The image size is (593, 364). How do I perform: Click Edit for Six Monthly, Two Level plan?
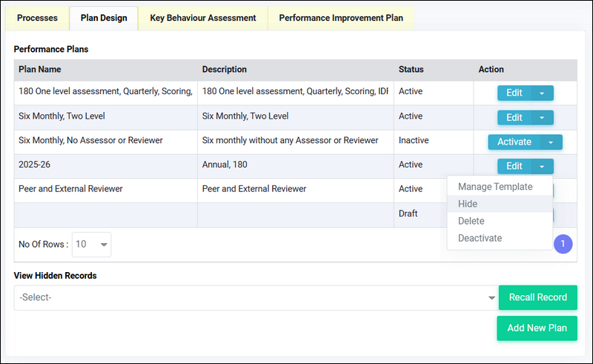(x=514, y=118)
